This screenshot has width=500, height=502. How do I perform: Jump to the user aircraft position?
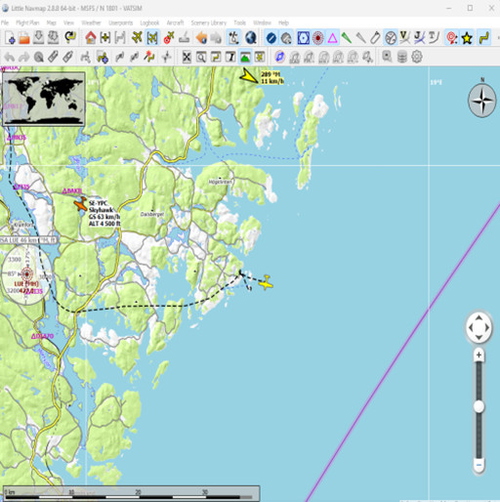pos(137,38)
